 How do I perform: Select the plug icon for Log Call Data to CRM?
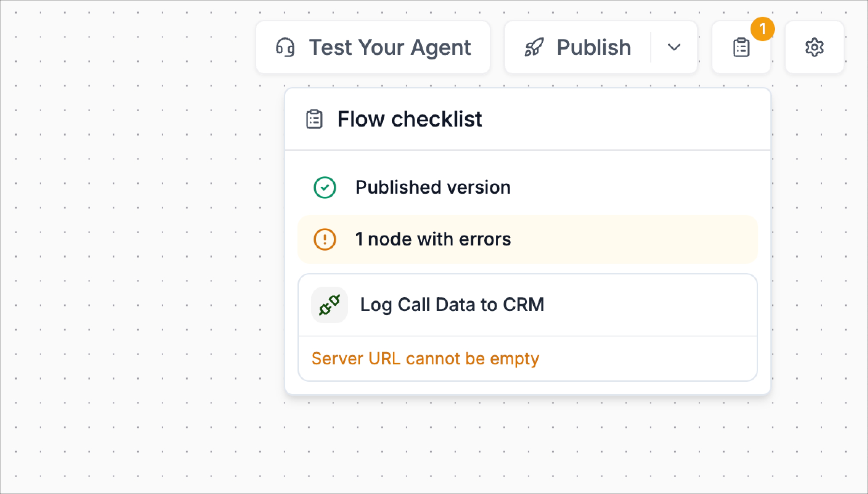(330, 305)
